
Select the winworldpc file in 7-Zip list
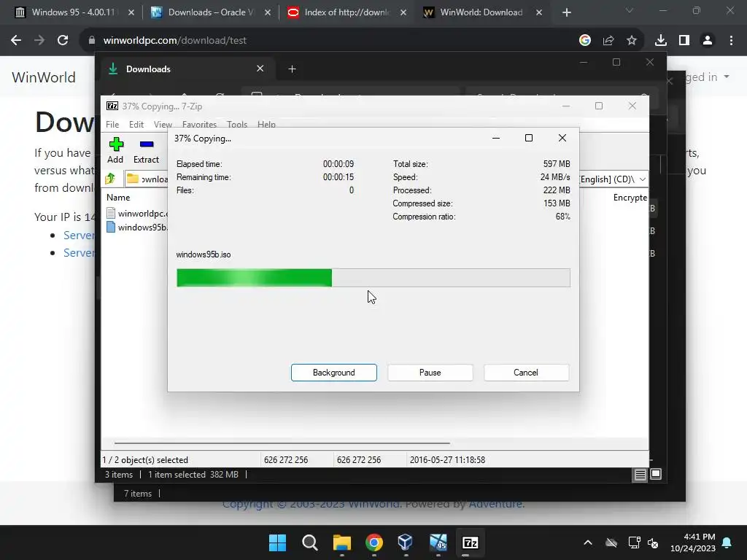point(137,214)
